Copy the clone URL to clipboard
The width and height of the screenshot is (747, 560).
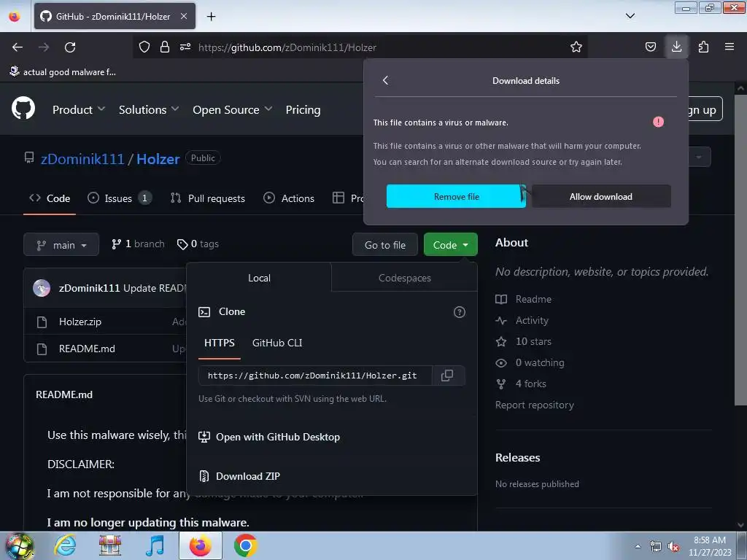coord(447,376)
